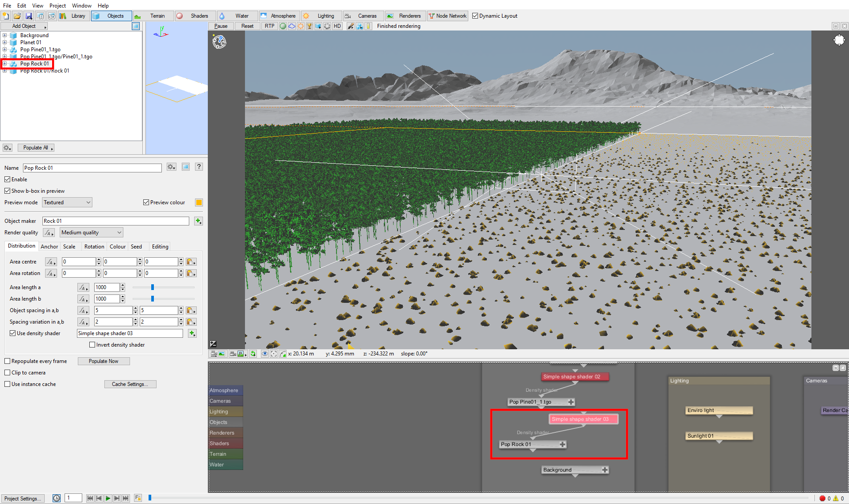Click the terrain curve icon below preview
The height and width of the screenshot is (504, 849).
(x=283, y=354)
